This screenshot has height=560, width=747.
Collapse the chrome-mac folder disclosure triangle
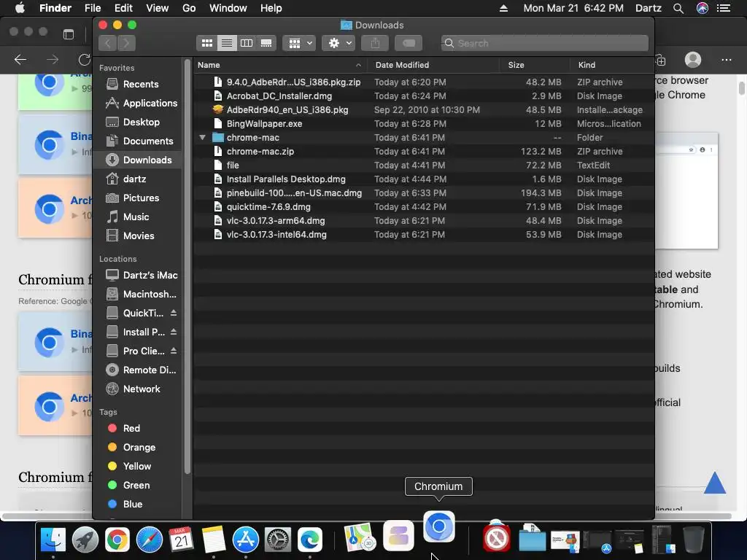[202, 138]
